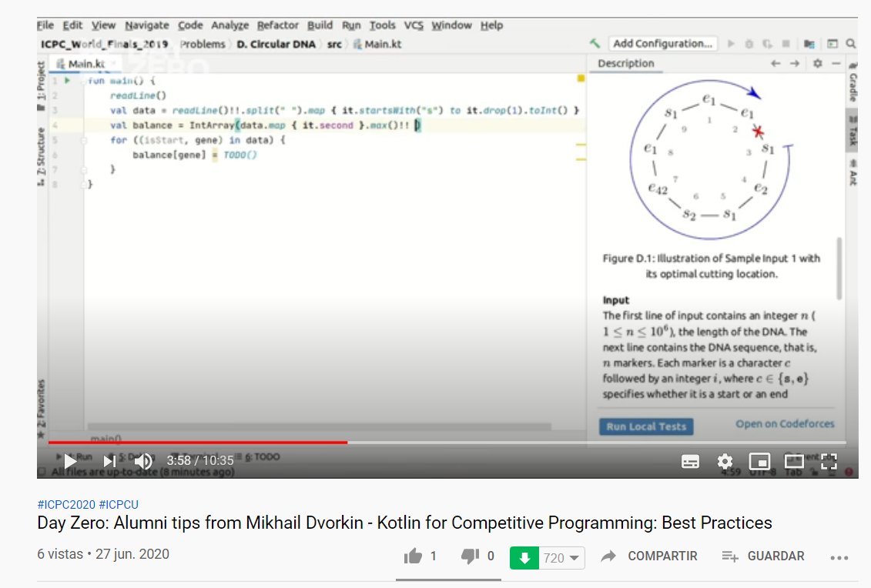The image size is (871, 588).
Task: Toggle video subtitles
Action: click(x=690, y=462)
